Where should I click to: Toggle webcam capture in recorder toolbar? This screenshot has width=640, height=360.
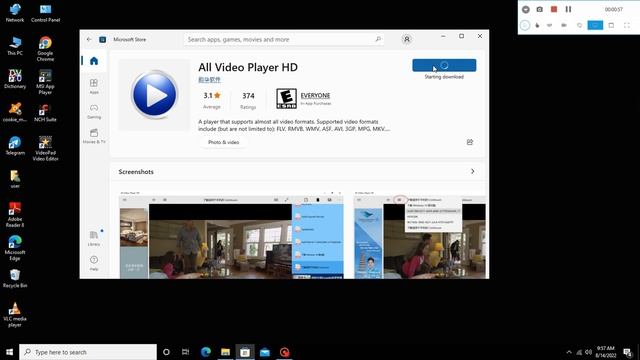[x=564, y=25]
